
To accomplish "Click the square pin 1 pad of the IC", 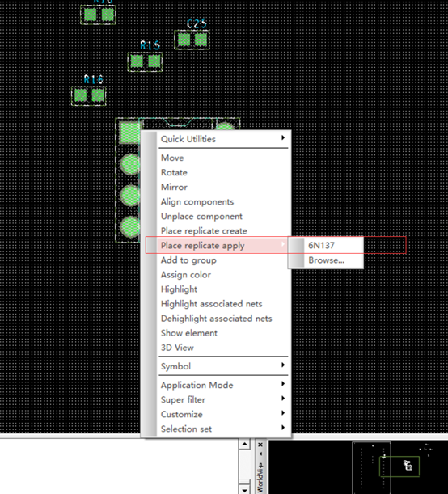I will tap(130, 133).
